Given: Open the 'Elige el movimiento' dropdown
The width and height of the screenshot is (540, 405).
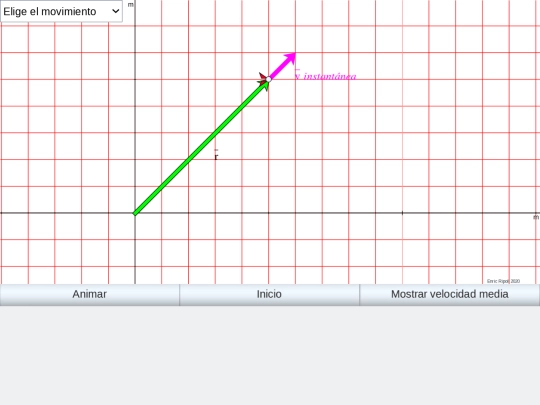Looking at the screenshot, I should [61, 11].
